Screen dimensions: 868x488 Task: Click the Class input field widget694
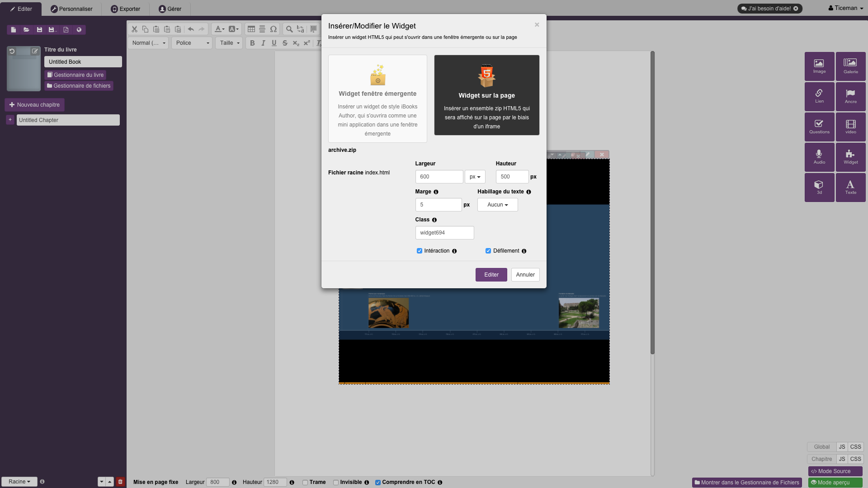444,233
